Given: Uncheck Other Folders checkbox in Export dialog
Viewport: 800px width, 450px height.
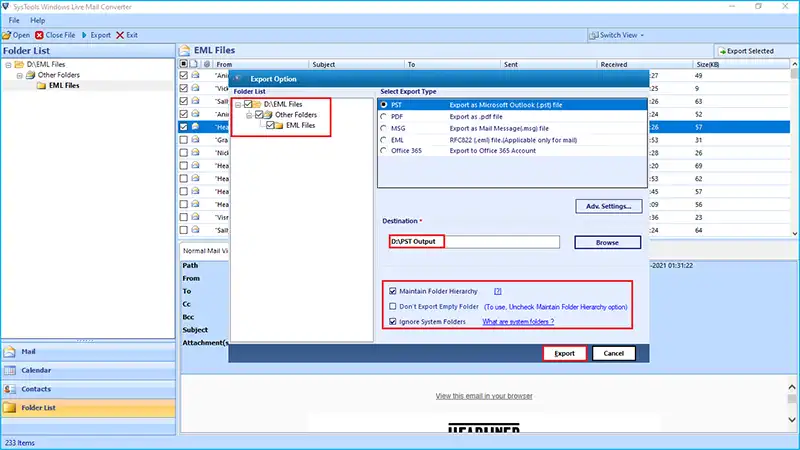Looking at the screenshot, I should click(x=259, y=115).
